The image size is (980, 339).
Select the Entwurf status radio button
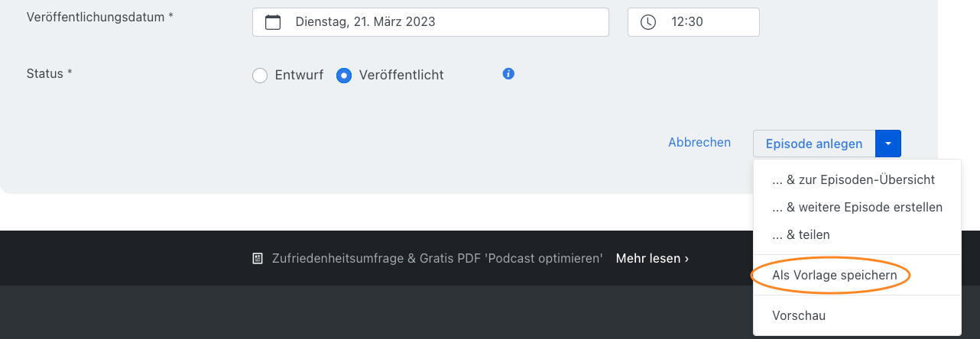(x=260, y=76)
